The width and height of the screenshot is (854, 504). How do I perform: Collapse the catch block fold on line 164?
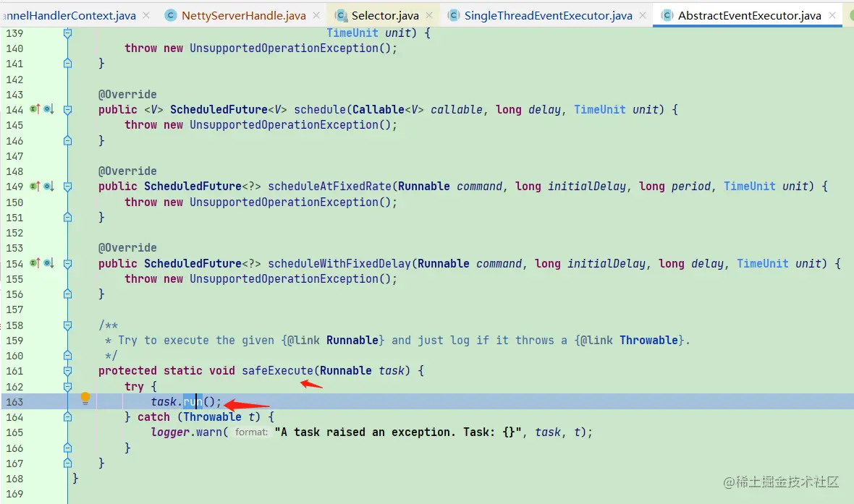tap(67, 417)
